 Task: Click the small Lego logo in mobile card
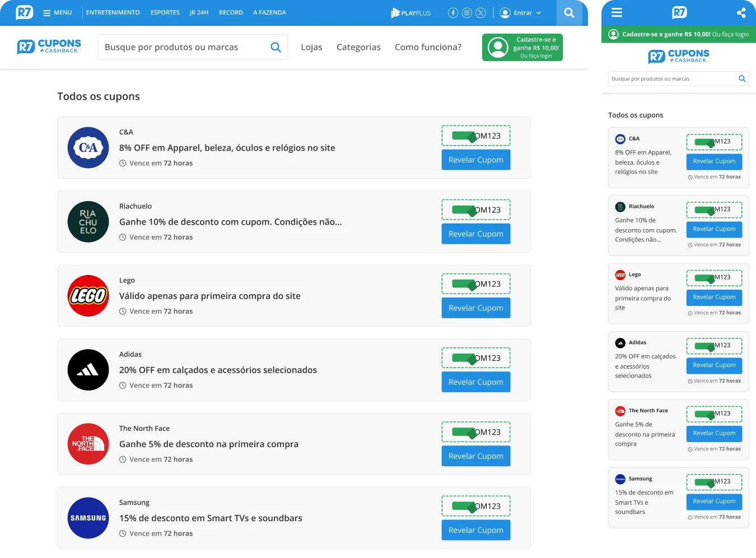click(x=620, y=275)
